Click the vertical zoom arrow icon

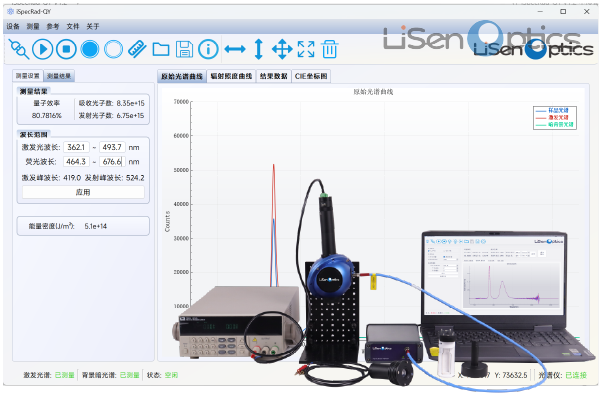259,49
